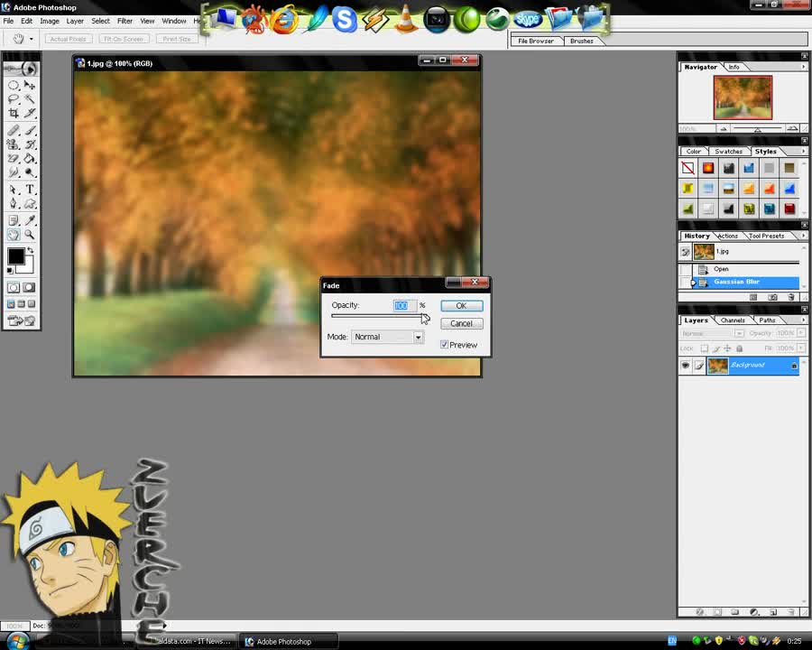Open the Brushes tab in palette well
Viewport: 812px width, 650px height.
(x=582, y=41)
